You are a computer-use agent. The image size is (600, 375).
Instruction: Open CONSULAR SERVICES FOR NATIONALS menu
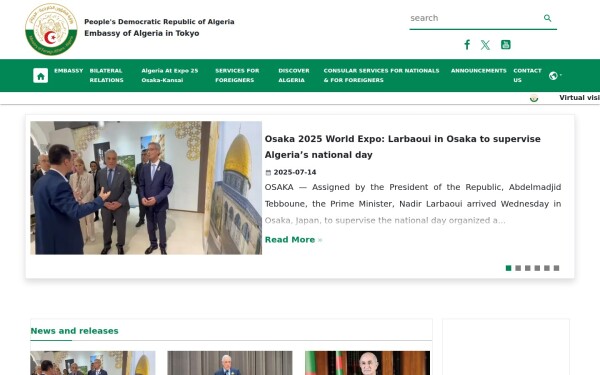coord(381,75)
